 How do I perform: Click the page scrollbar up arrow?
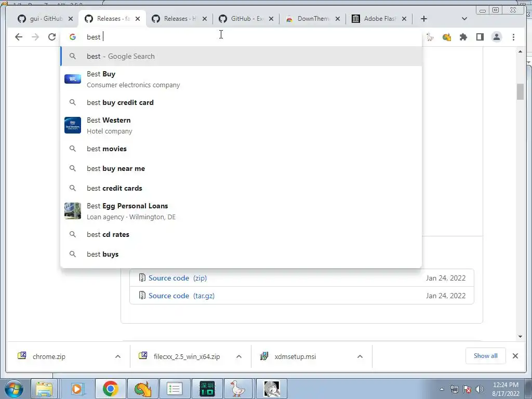click(x=521, y=51)
